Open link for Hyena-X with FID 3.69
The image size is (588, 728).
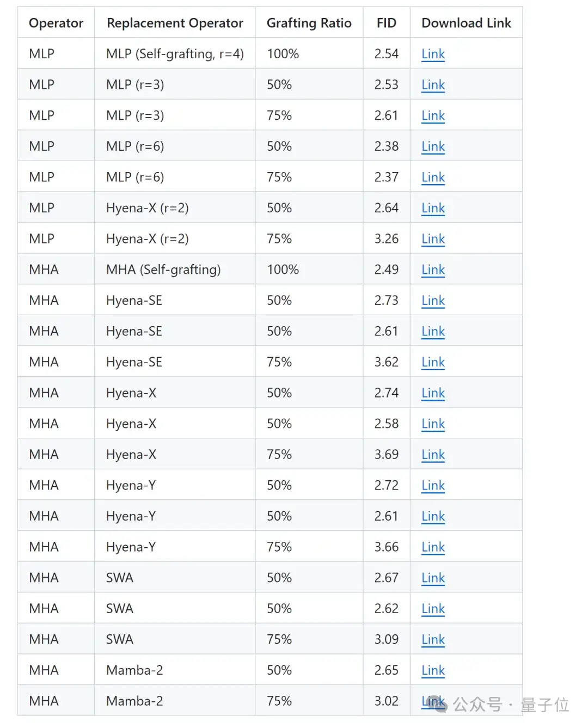point(433,454)
